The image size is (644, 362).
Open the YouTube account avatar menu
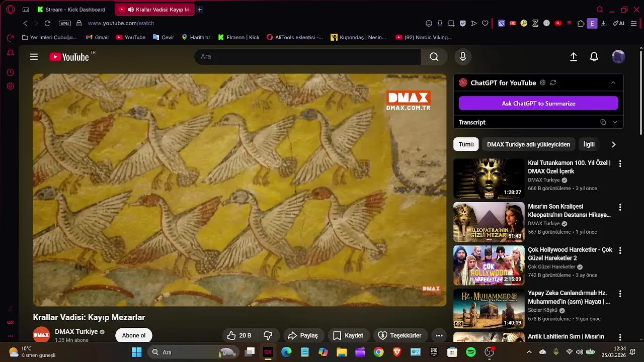coord(618,57)
